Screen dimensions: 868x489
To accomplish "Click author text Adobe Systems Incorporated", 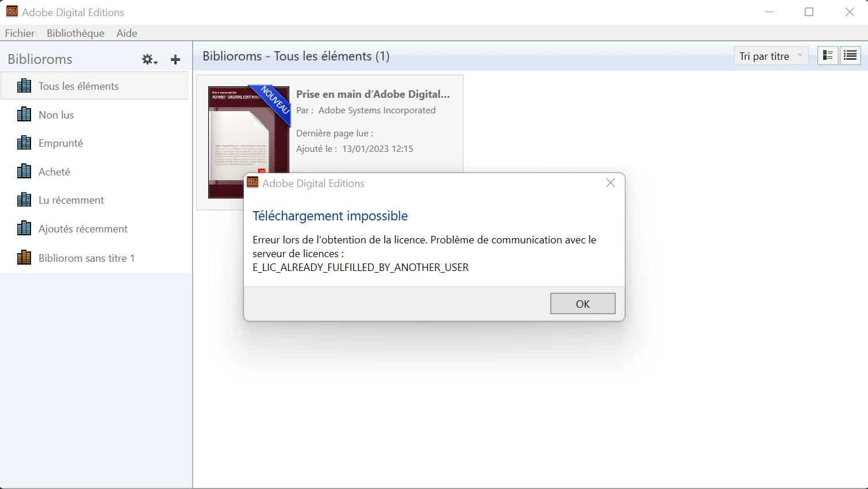I will click(377, 110).
